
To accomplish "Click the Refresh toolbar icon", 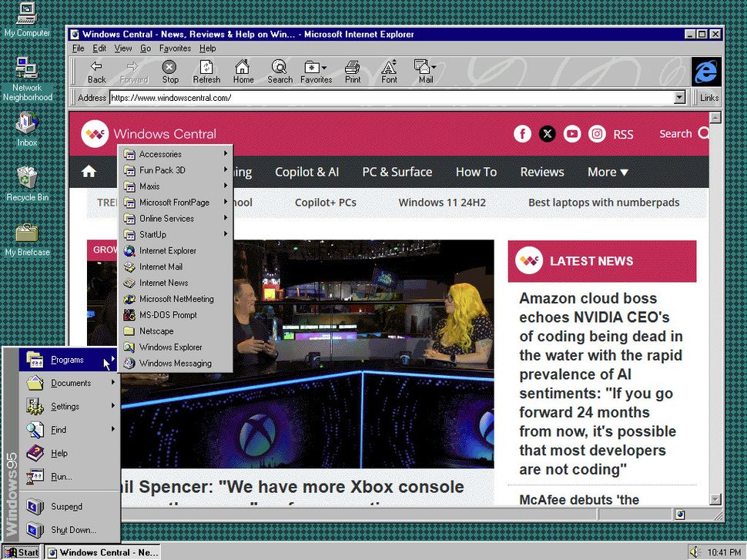I will coord(206,72).
